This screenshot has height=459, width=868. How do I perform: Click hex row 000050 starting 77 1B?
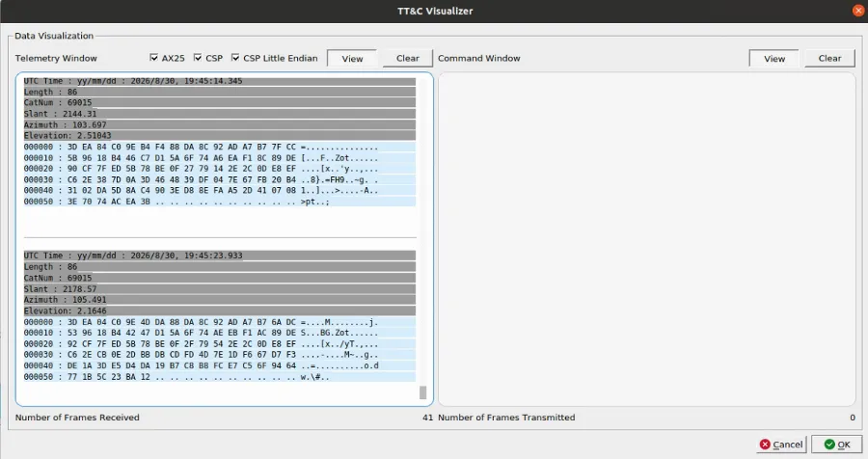tap(219, 376)
